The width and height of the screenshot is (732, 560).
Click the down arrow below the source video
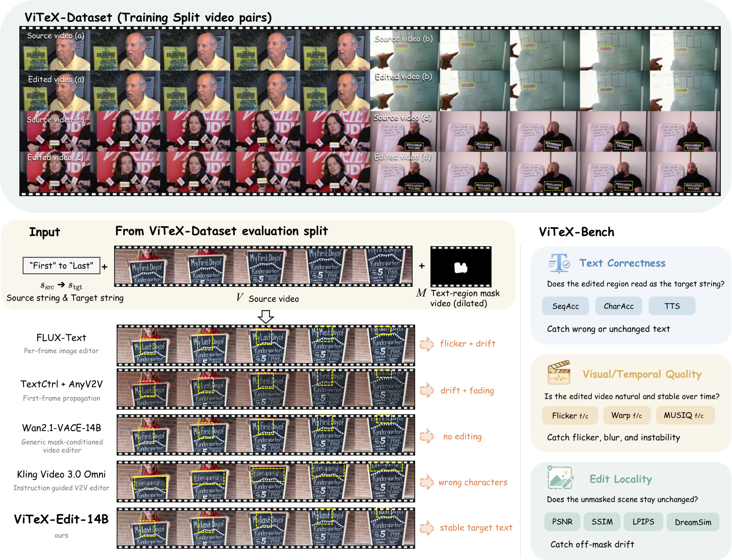pyautogui.click(x=266, y=317)
